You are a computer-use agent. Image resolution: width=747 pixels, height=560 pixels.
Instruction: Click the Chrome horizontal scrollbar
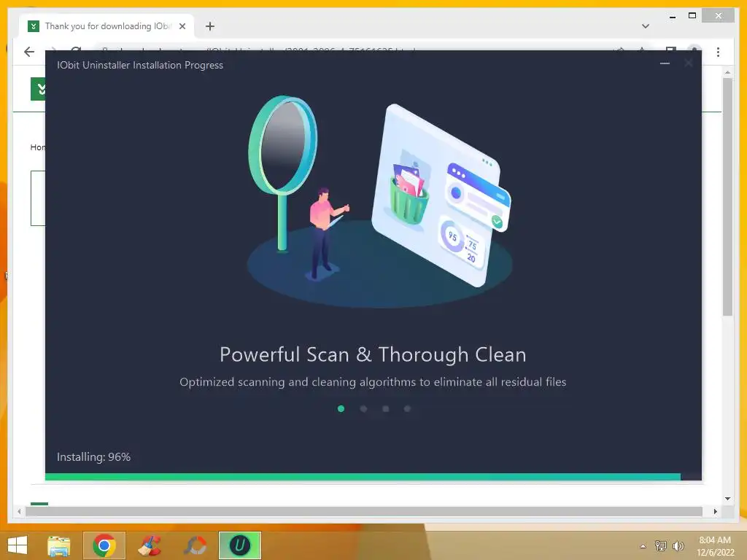pos(364,511)
